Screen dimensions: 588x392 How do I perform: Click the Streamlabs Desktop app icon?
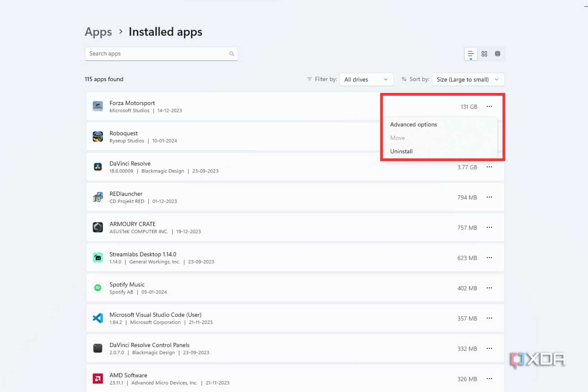coord(98,258)
